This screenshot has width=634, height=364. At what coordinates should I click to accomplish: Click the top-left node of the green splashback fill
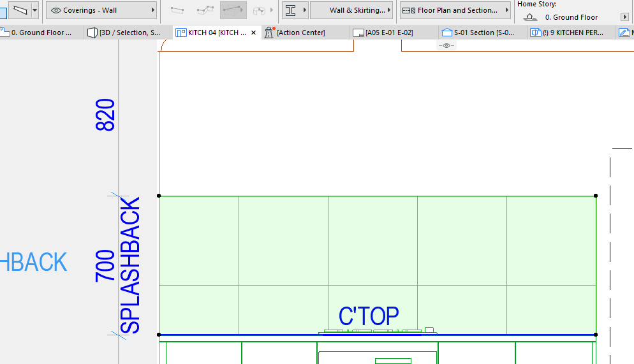tap(159, 196)
